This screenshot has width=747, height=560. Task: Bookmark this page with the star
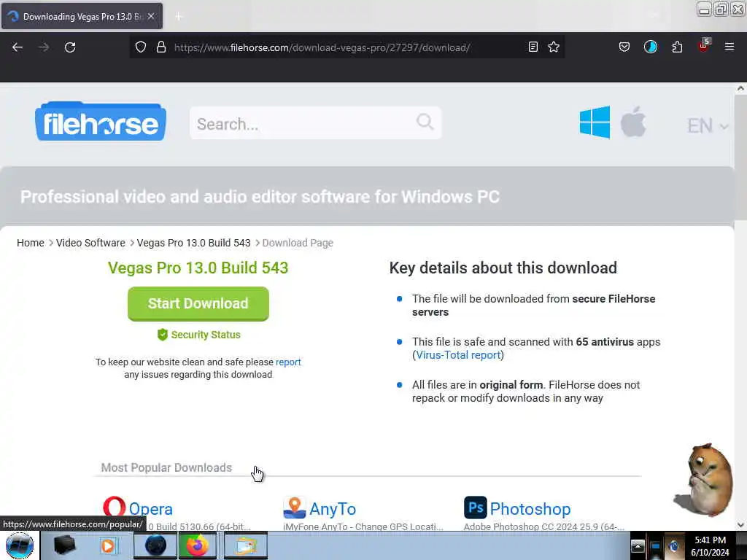click(554, 47)
